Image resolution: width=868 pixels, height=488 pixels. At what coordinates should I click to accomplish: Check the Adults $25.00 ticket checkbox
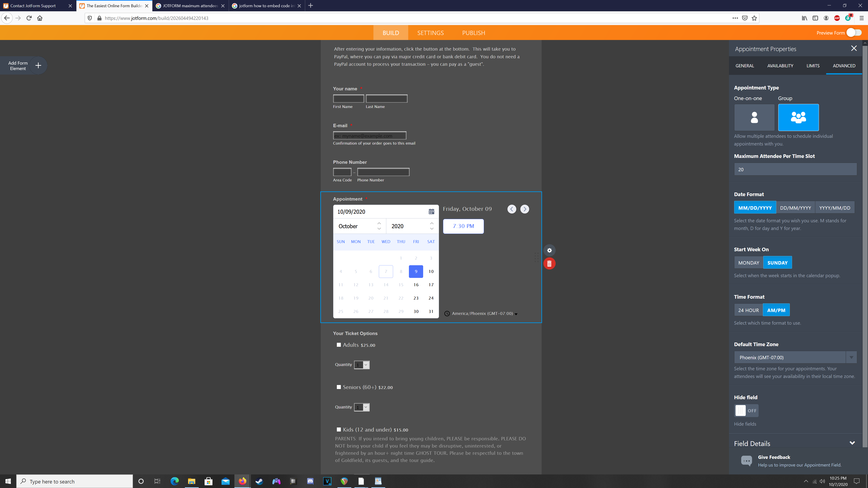(339, 345)
